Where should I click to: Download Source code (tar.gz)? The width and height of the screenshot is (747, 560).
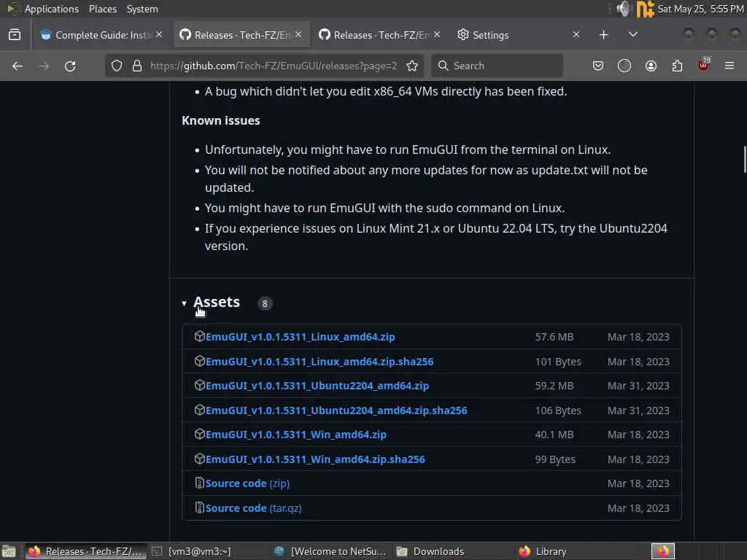(x=253, y=508)
